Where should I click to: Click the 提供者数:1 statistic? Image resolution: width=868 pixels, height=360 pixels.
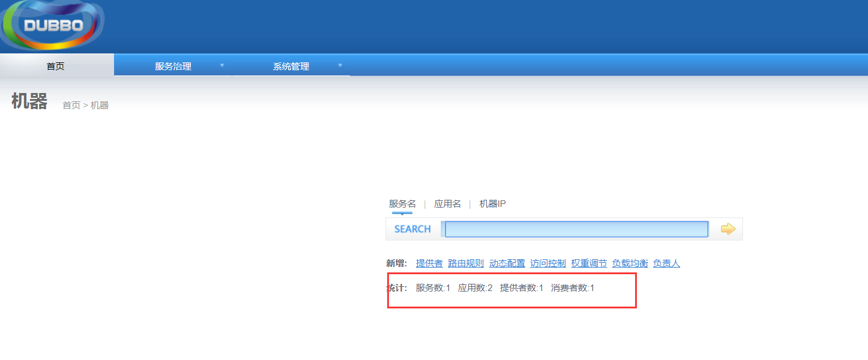[522, 288]
